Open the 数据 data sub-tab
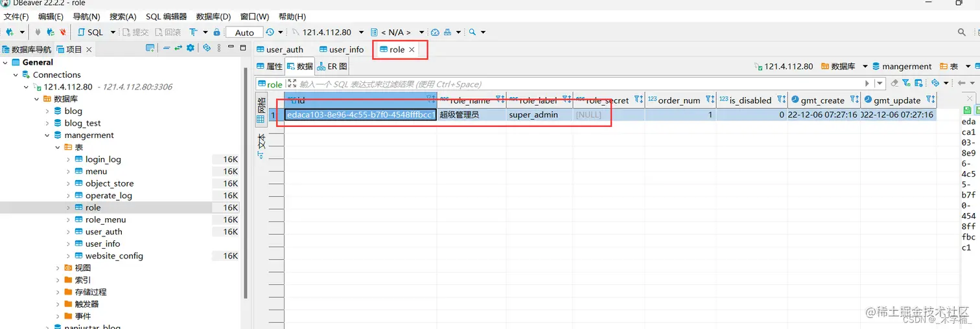Viewport: 980px width, 329px height. (300, 66)
